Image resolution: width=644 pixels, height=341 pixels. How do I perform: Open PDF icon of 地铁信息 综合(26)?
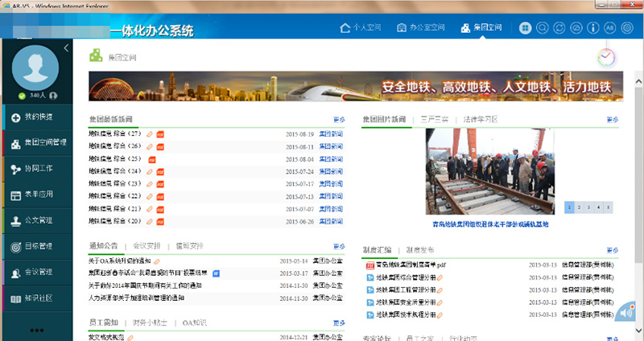160,147
